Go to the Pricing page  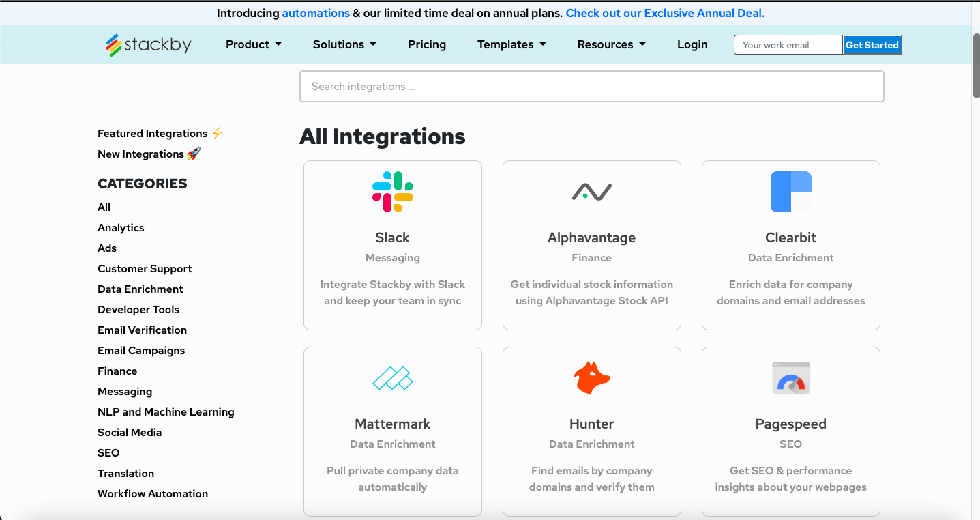[427, 44]
